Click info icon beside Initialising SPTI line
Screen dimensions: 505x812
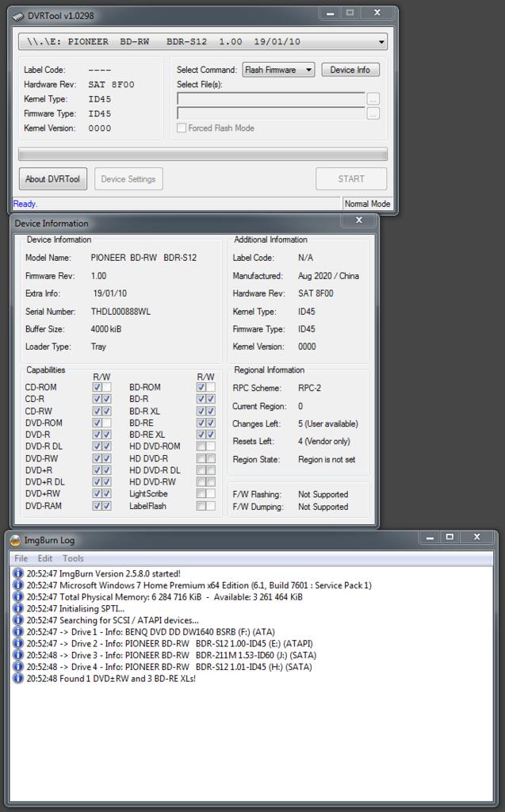click(18, 608)
